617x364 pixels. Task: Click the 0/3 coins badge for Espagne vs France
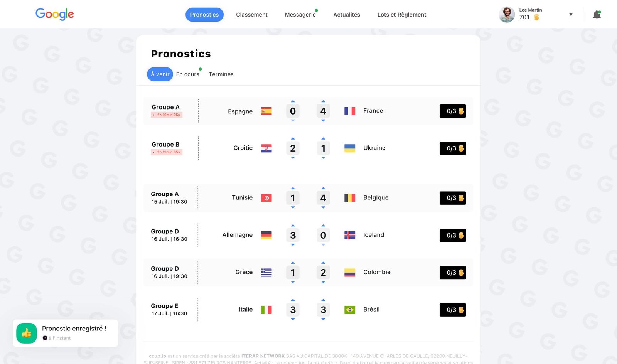452,111
